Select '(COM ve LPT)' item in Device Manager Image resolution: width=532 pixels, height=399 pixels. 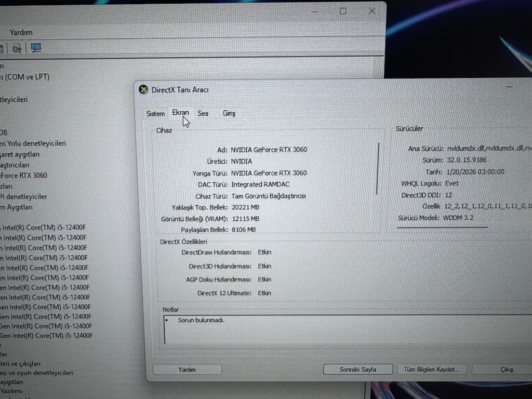pyautogui.click(x=25, y=77)
